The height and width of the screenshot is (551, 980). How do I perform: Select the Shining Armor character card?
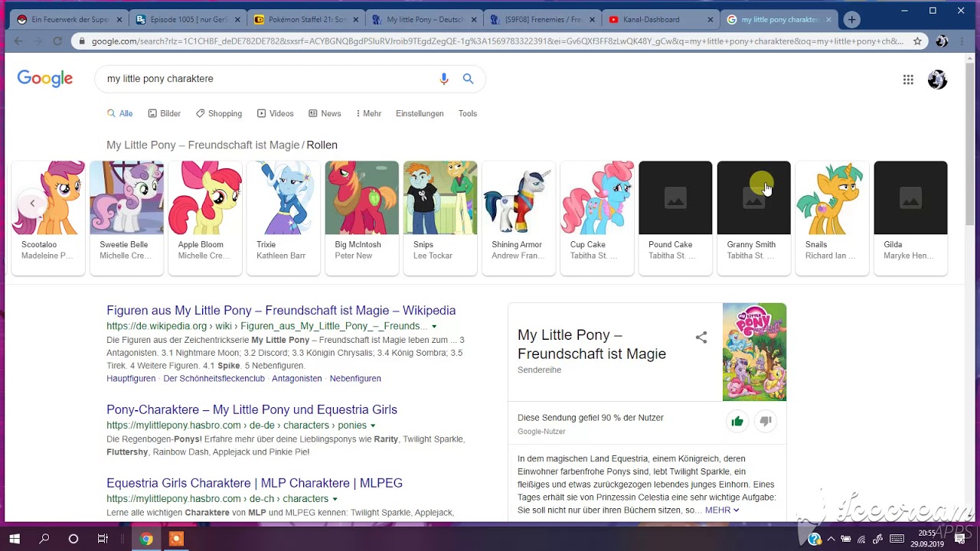point(518,217)
